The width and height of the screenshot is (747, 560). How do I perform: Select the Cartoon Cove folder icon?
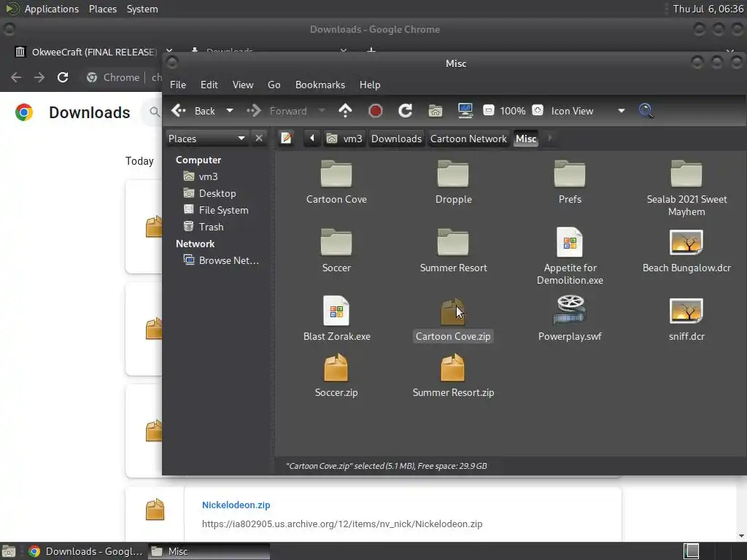[336, 174]
